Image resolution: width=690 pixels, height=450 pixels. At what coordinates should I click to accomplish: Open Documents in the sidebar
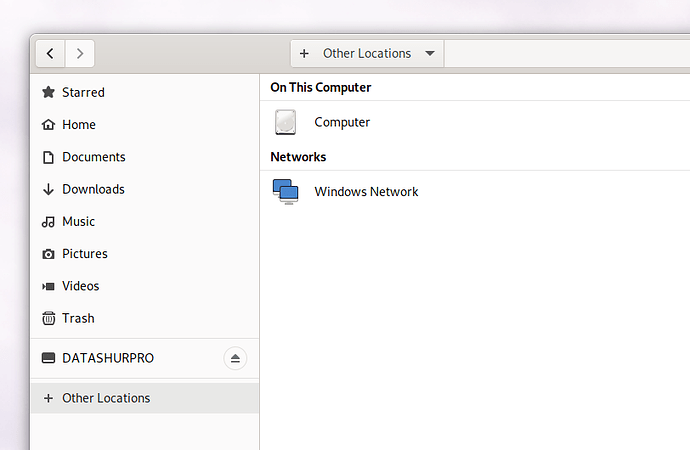[145, 157]
